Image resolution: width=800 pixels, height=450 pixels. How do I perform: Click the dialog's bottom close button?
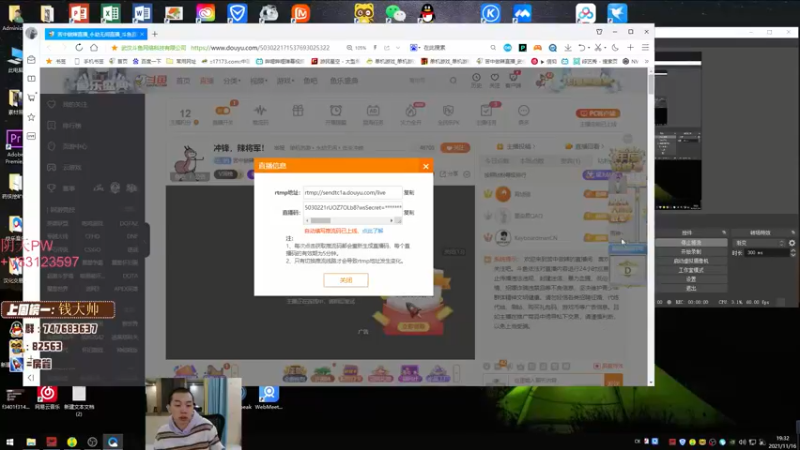345,280
